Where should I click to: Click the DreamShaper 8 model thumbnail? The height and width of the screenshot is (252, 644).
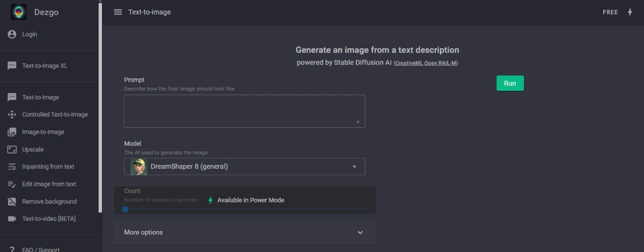point(138,167)
